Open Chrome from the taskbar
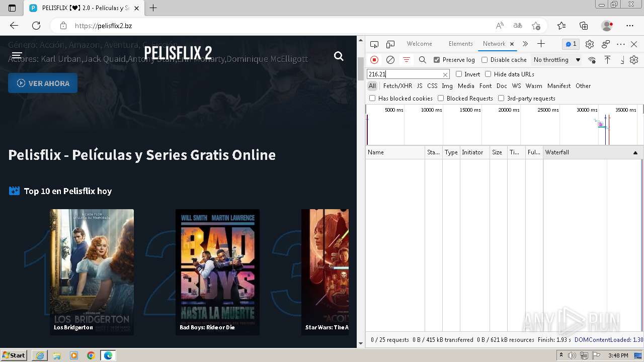 (91, 355)
